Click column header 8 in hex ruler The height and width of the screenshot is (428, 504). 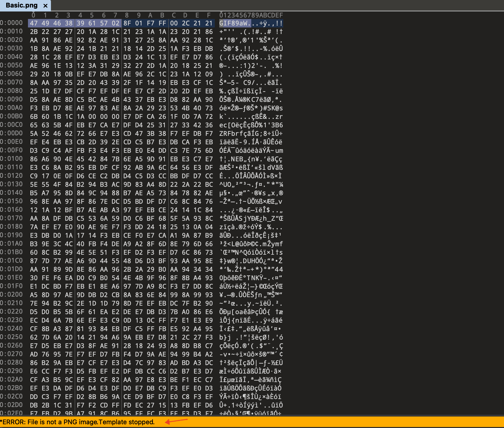point(127,15)
